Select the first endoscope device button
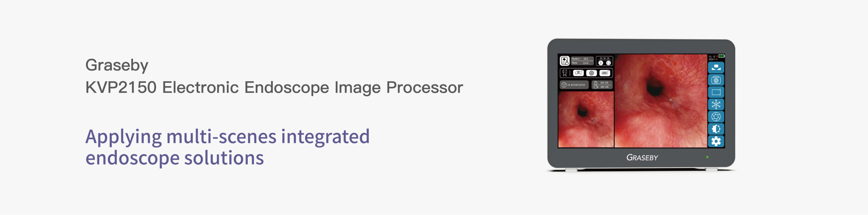The height and width of the screenshot is (215, 868). 578,73
